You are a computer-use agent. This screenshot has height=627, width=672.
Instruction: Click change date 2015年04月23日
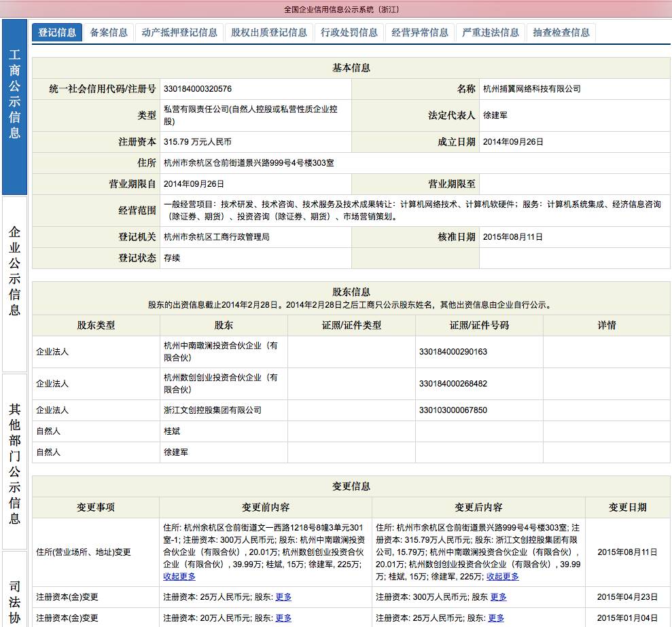click(627, 597)
